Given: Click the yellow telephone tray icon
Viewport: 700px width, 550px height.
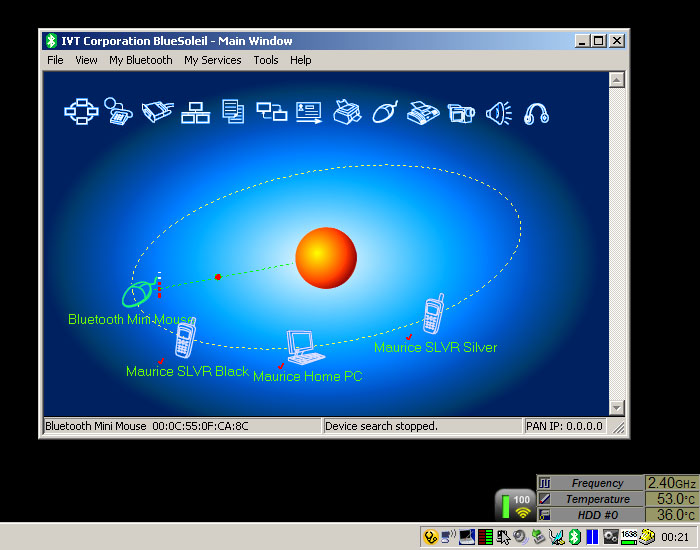Looking at the screenshot, I should (647, 537).
